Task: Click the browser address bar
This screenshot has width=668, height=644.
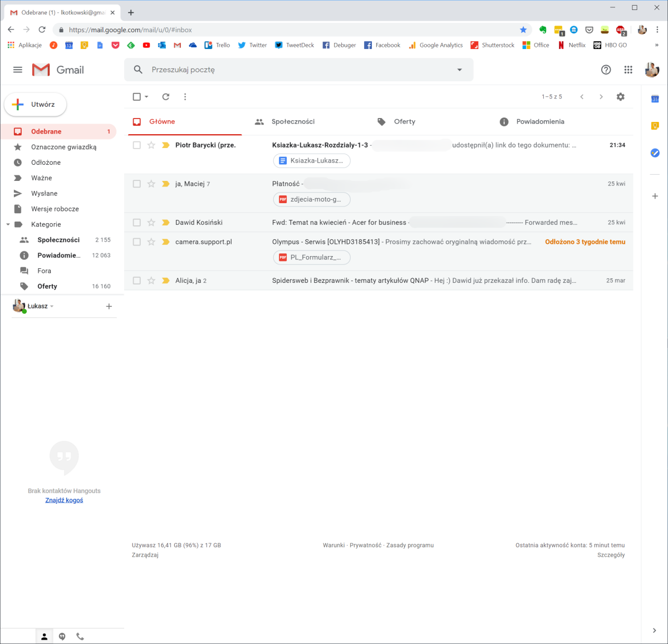Action: [x=289, y=30]
